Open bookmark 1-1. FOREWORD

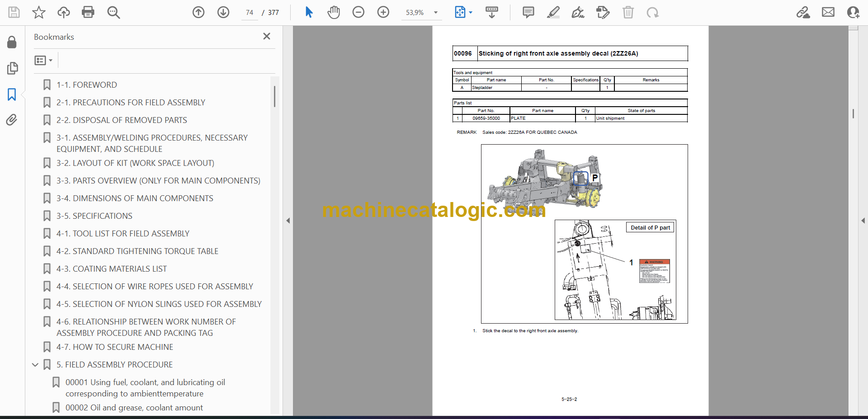tap(86, 85)
